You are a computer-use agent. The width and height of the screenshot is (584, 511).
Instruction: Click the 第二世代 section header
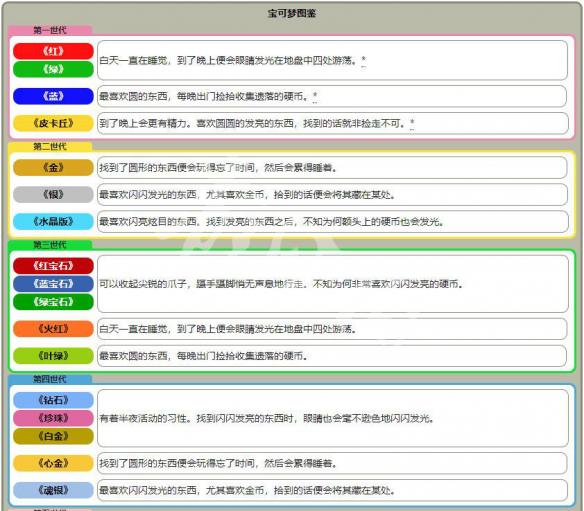click(x=50, y=146)
